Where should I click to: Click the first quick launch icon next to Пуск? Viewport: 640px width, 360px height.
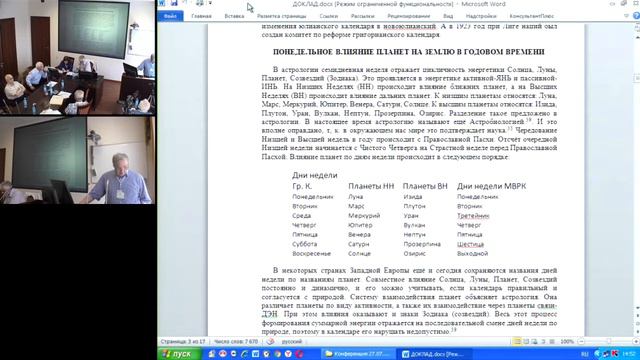click(x=211, y=354)
